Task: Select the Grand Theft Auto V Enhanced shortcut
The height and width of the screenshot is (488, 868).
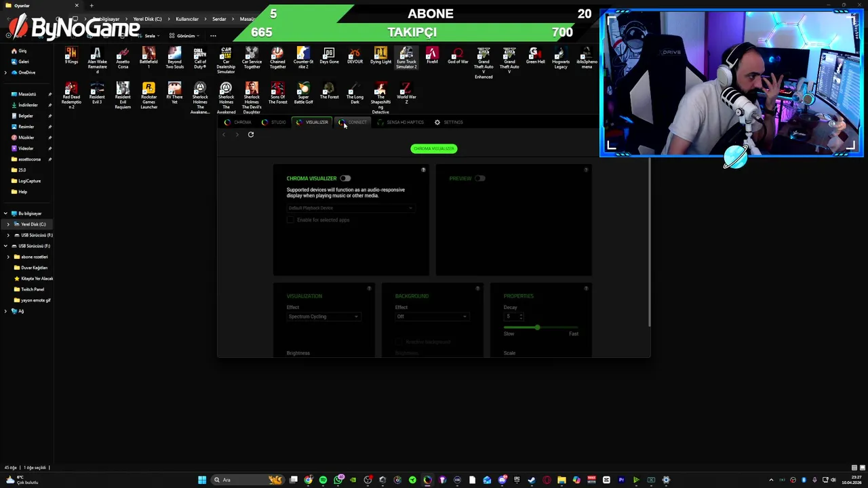Action: pyautogui.click(x=484, y=63)
